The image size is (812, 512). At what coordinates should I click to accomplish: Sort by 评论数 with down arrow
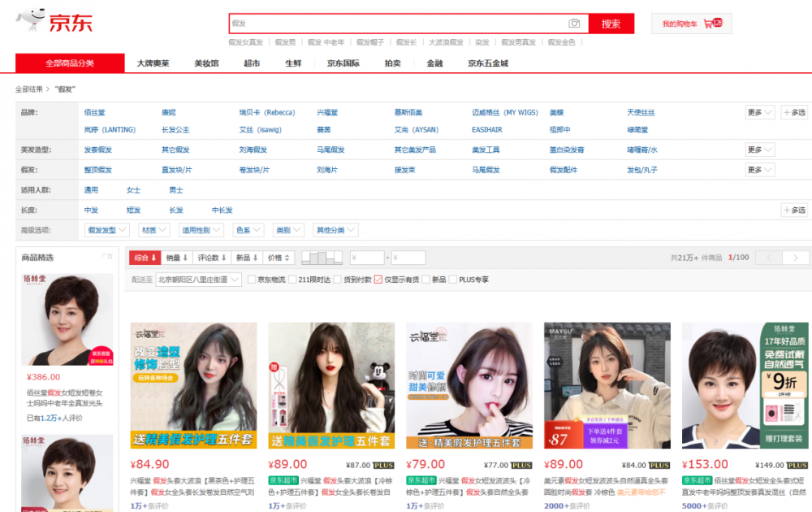coord(212,258)
